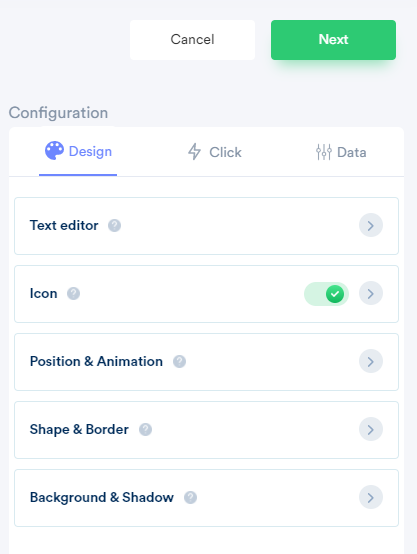Screen dimensions: 417x554
Task: Switch to the Data tab
Action: click(x=341, y=152)
